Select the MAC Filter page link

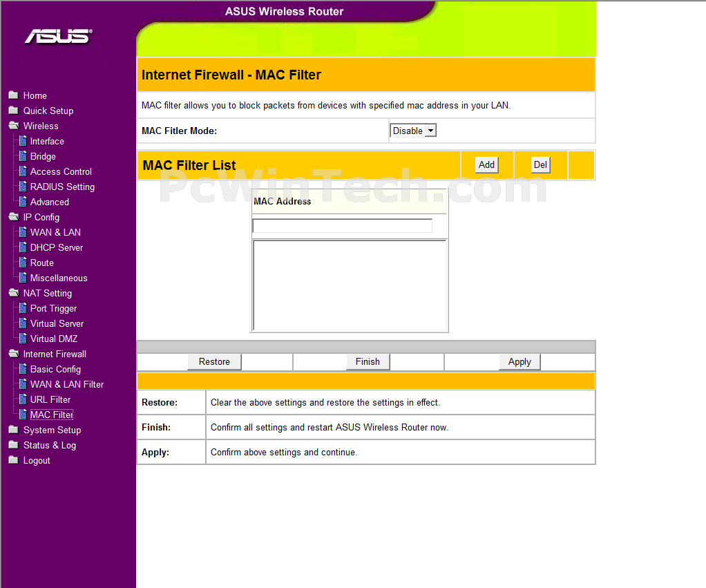point(52,415)
